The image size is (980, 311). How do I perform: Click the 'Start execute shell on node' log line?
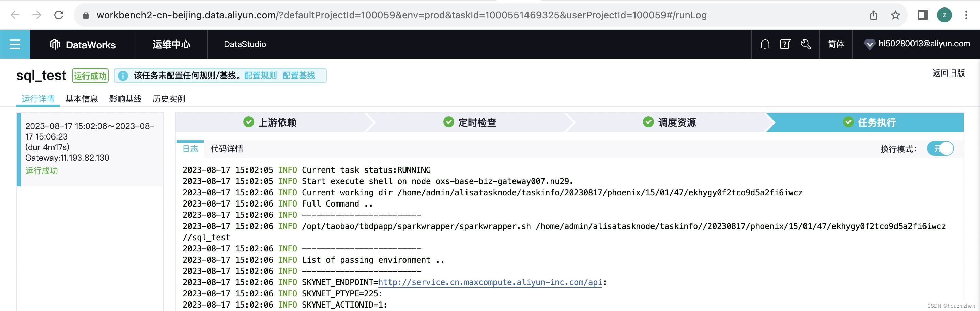pos(378,181)
